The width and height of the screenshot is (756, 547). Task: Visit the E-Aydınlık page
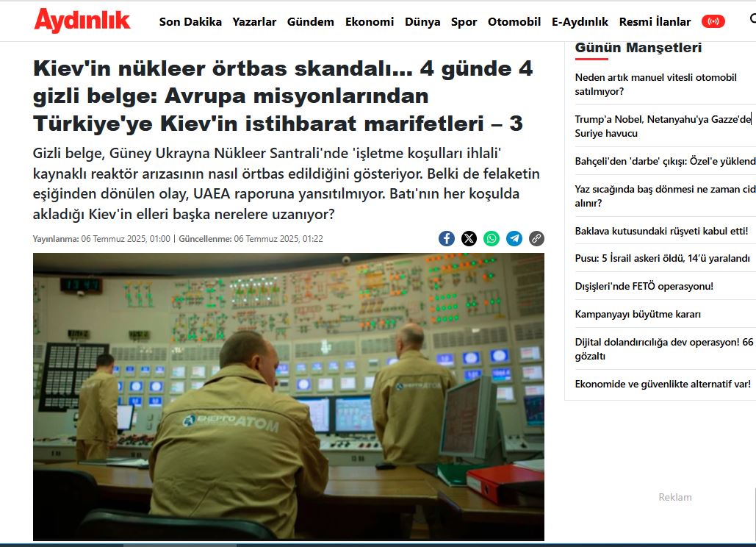click(580, 21)
